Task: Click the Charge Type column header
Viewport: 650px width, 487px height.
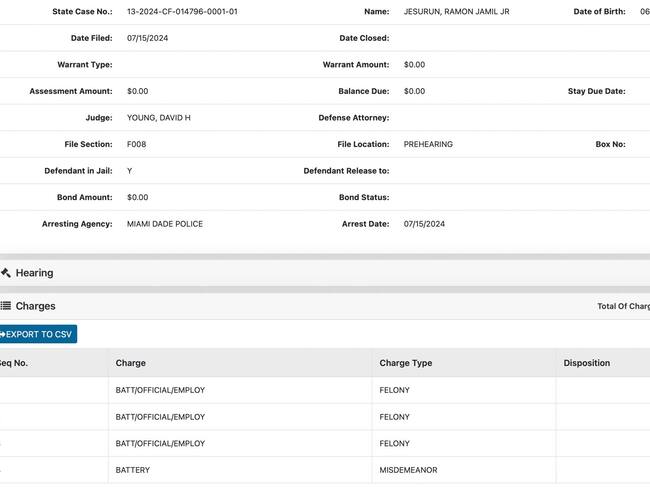Action: [406, 363]
